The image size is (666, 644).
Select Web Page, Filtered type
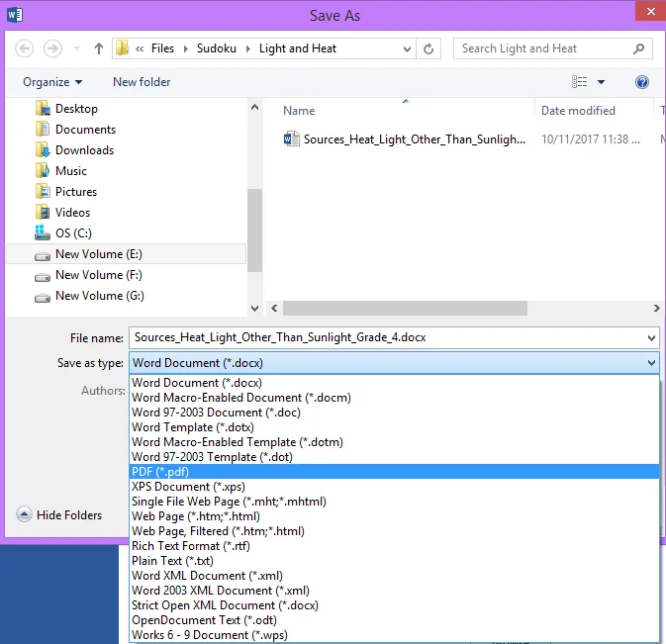394,531
